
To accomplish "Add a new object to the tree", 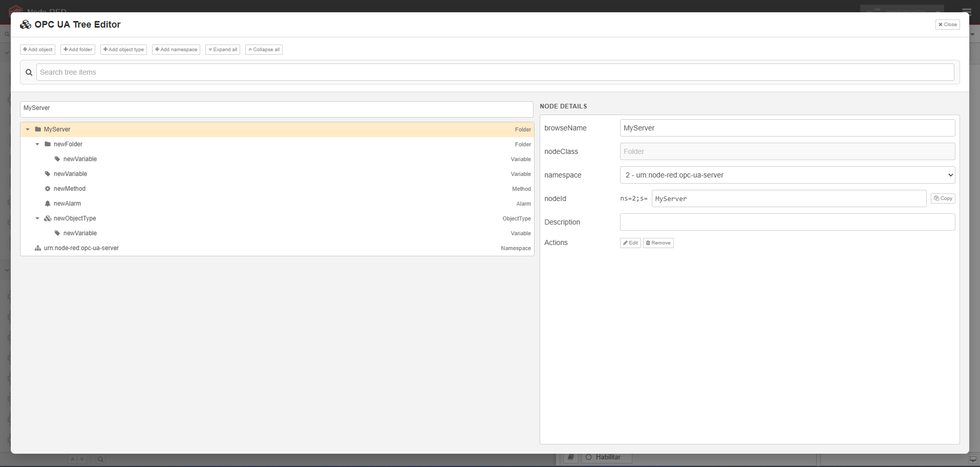I will pos(37,50).
